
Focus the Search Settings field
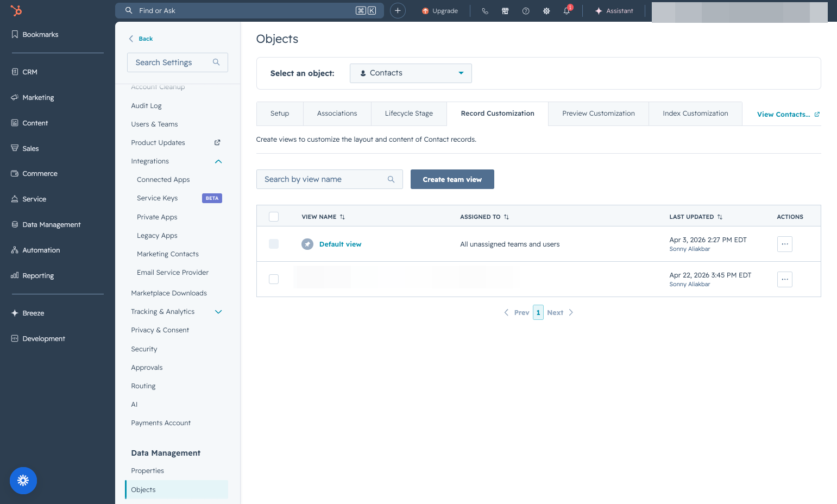178,62
